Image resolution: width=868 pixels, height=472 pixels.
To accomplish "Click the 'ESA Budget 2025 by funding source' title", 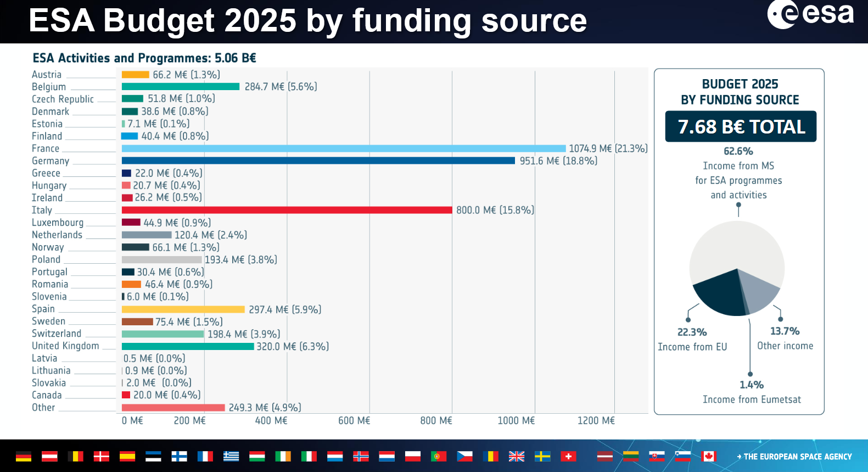I will [x=308, y=20].
